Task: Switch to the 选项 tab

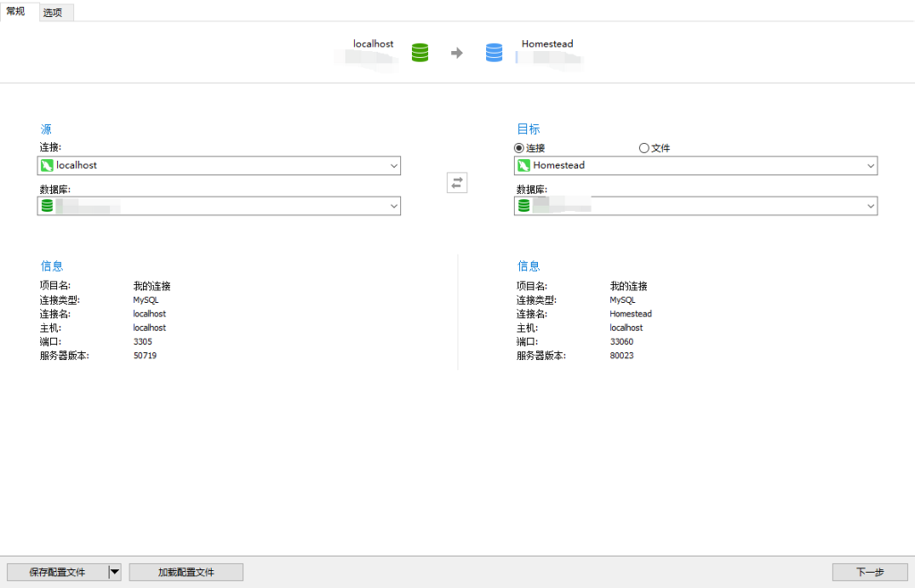Action: (55, 12)
